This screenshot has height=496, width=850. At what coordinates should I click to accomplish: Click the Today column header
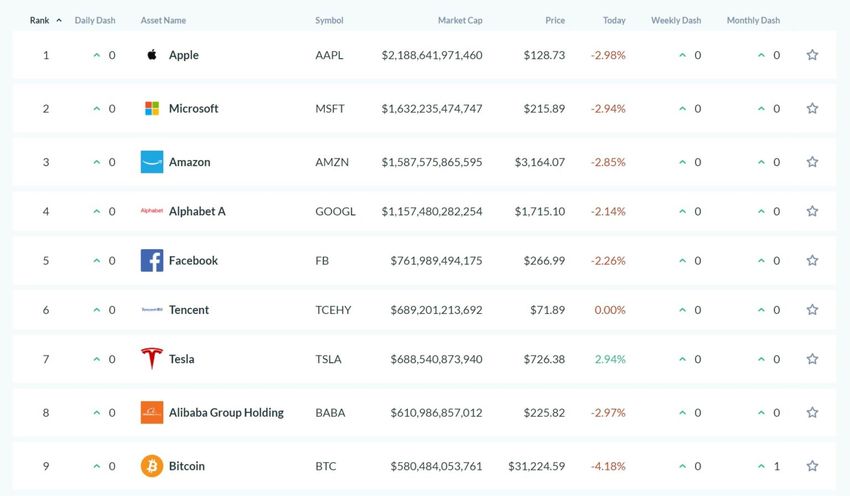pos(614,20)
